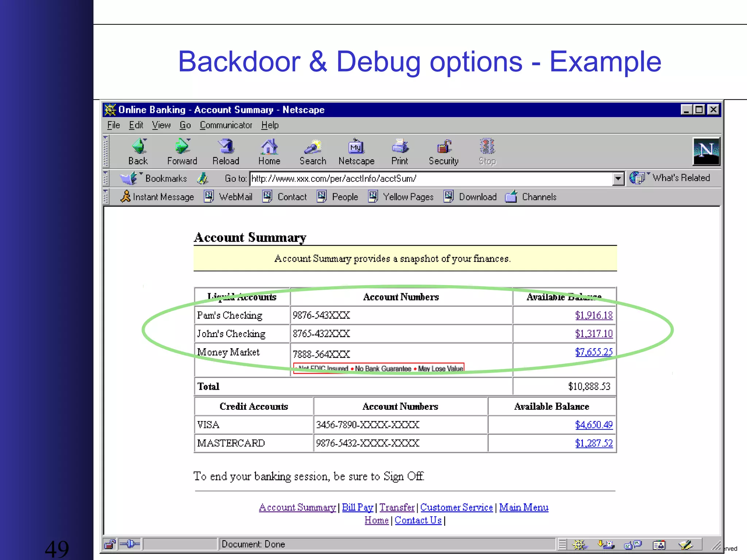Screen dimensions: 747x560
Task: Open Download from personal toolbar
Action: [x=470, y=197]
